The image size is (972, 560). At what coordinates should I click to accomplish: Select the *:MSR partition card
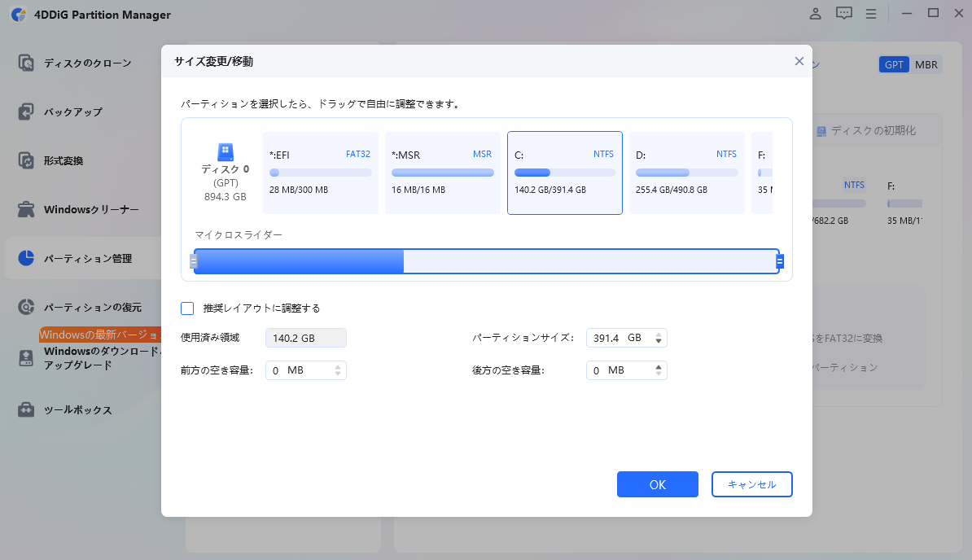tap(443, 173)
